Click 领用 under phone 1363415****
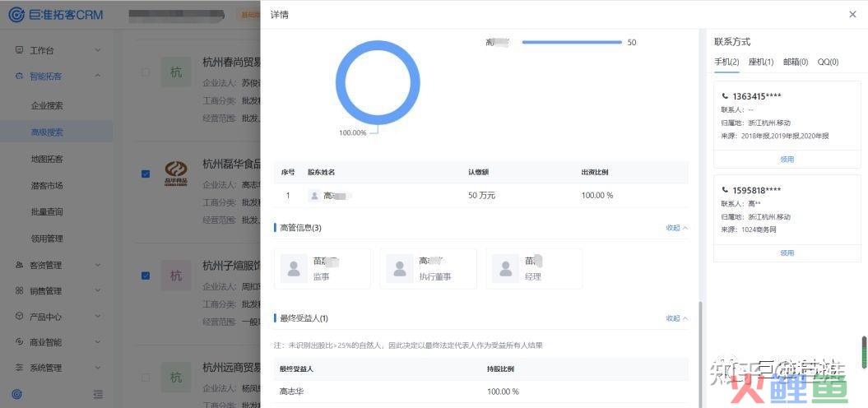The height and width of the screenshot is (408, 868). (787, 160)
